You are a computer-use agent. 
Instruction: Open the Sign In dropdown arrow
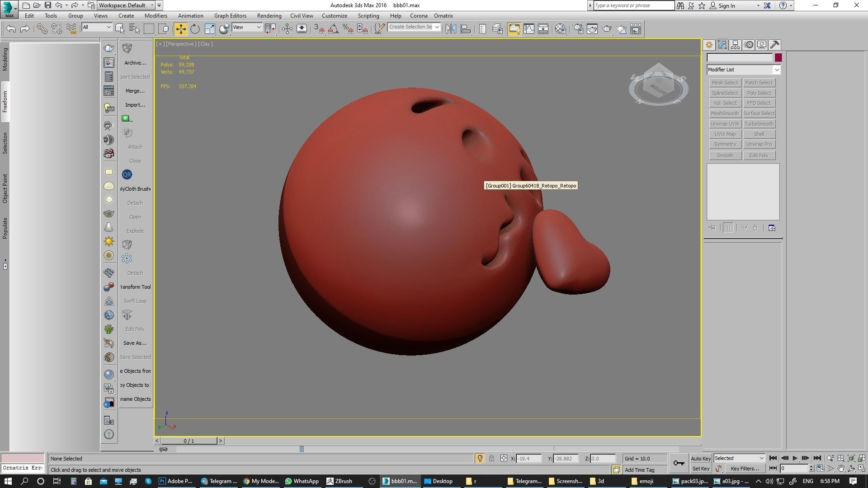coord(758,6)
